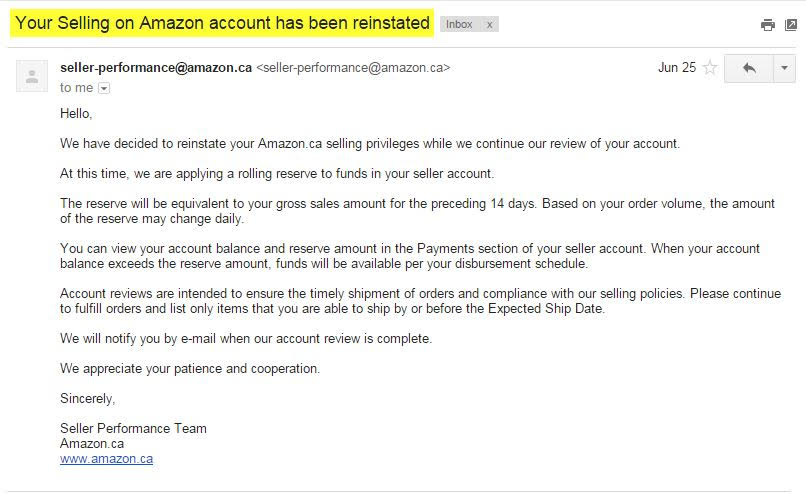Image resolution: width=806 pixels, height=494 pixels.
Task: Click the highlighted email subject line
Action: tap(222, 23)
